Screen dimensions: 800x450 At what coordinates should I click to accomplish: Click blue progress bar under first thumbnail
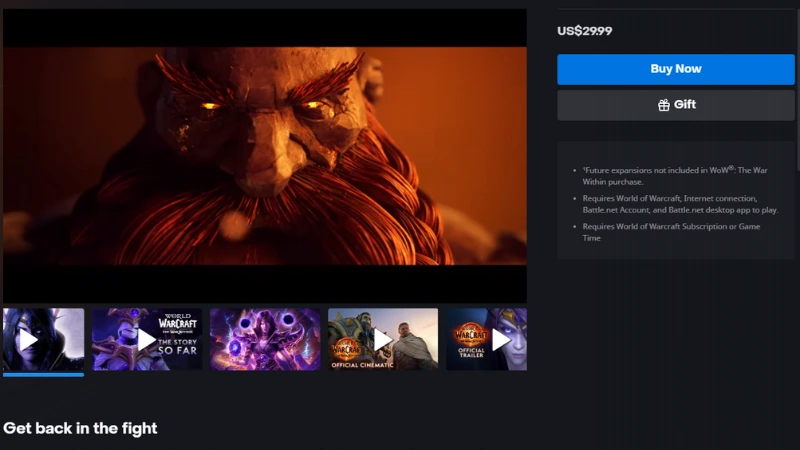43,375
